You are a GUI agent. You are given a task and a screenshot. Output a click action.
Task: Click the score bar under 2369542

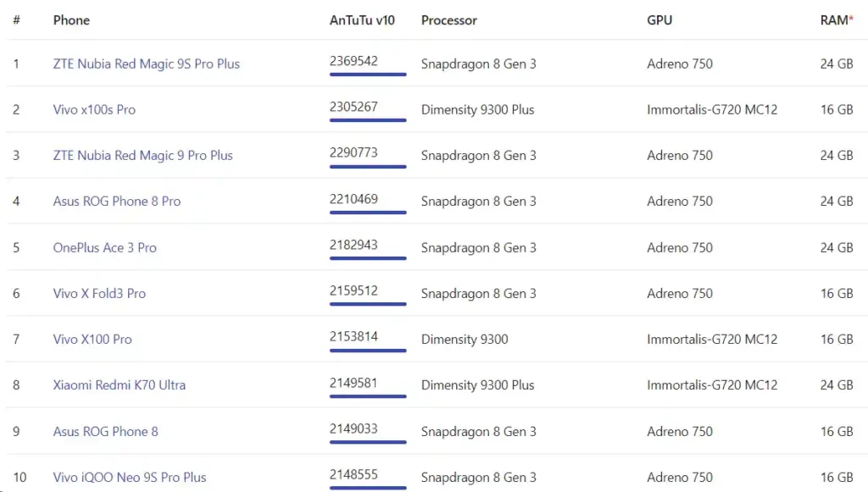(x=368, y=75)
